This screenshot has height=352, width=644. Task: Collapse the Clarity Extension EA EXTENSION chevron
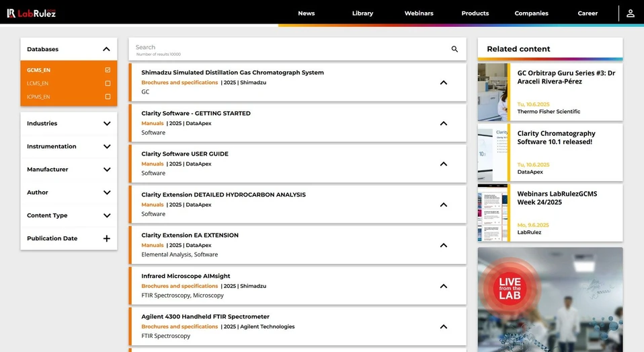click(x=444, y=246)
